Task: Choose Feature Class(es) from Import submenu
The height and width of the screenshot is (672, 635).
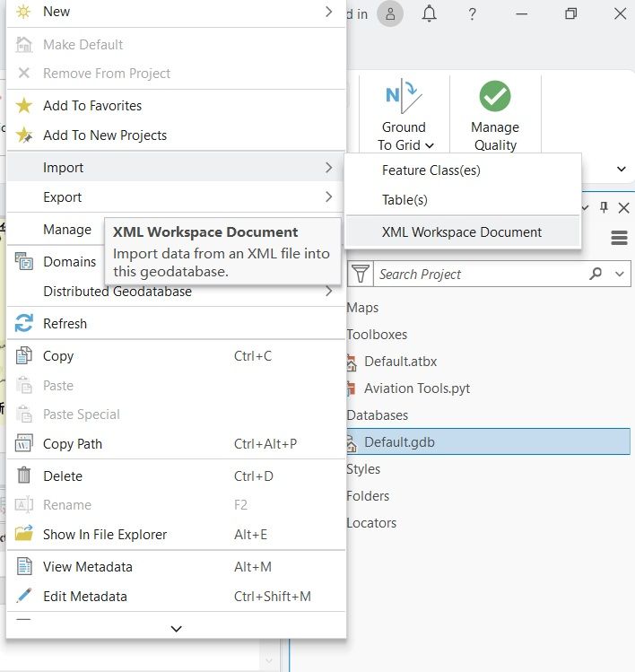Action: tap(431, 170)
